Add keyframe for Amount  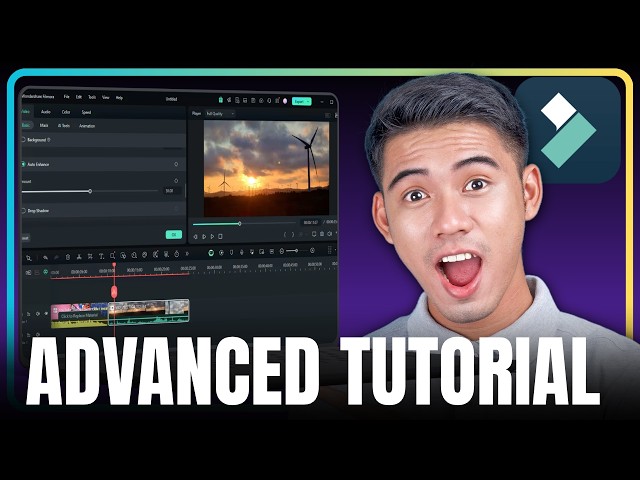click(x=176, y=180)
